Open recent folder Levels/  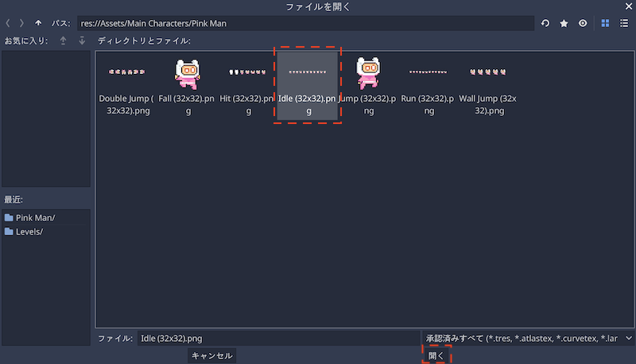click(x=46, y=232)
